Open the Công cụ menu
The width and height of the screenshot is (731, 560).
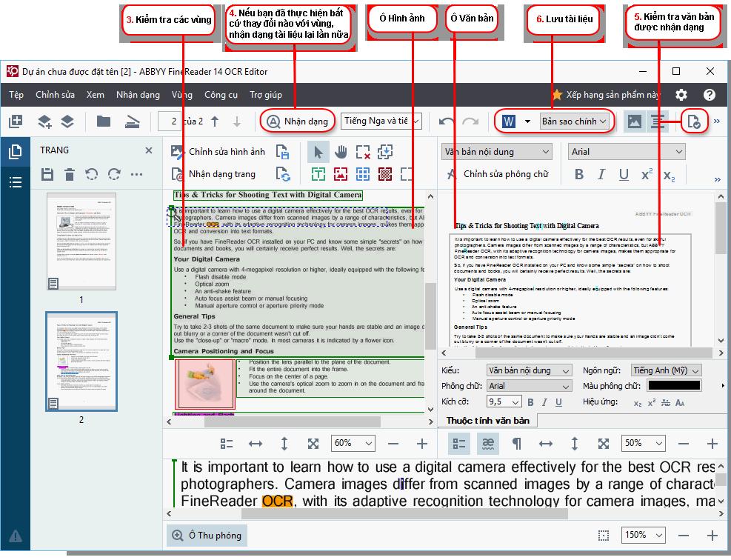[x=221, y=95]
